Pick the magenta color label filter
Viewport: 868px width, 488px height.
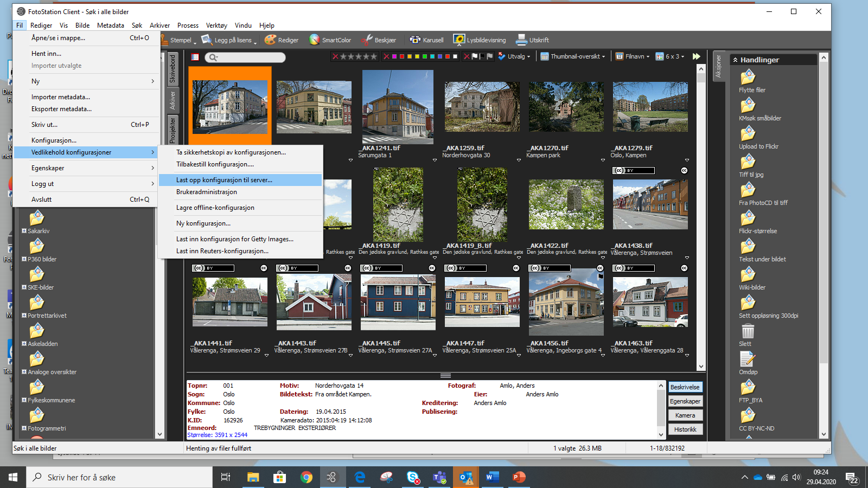click(394, 56)
